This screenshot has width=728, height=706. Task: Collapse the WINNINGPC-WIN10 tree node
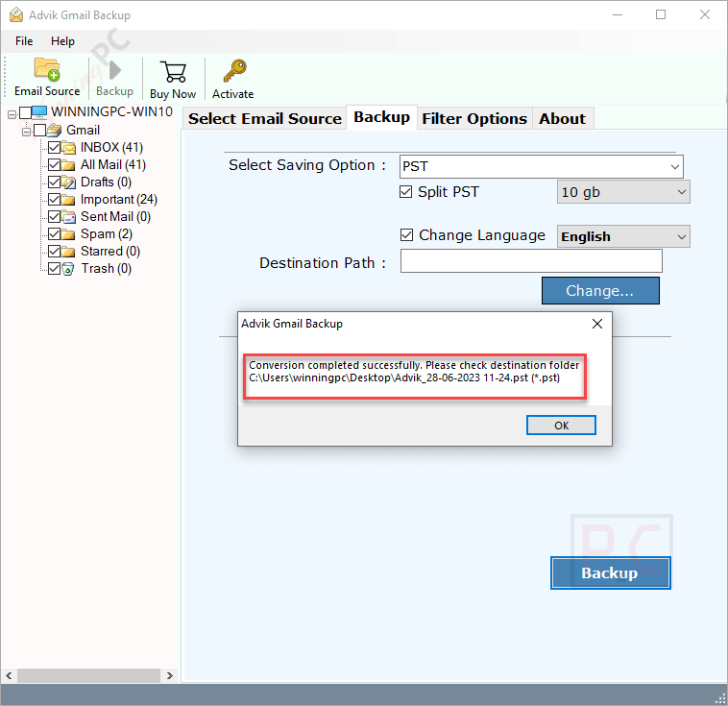[x=12, y=113]
